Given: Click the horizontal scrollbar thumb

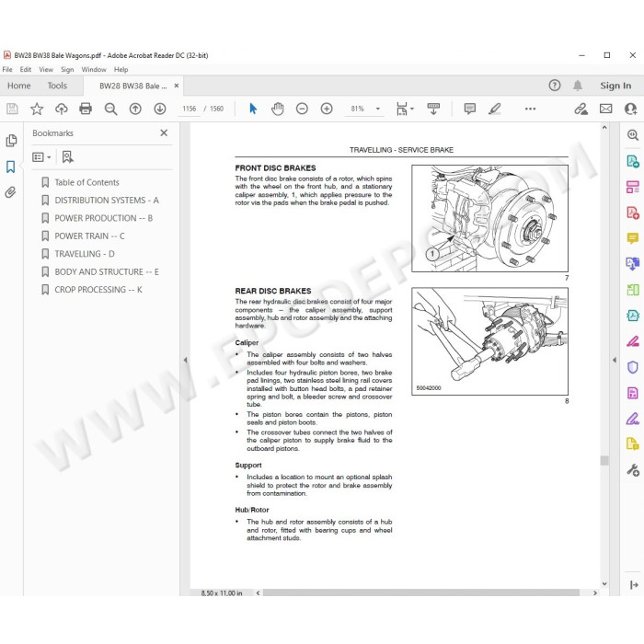Looking at the screenshot, I should [421, 592].
